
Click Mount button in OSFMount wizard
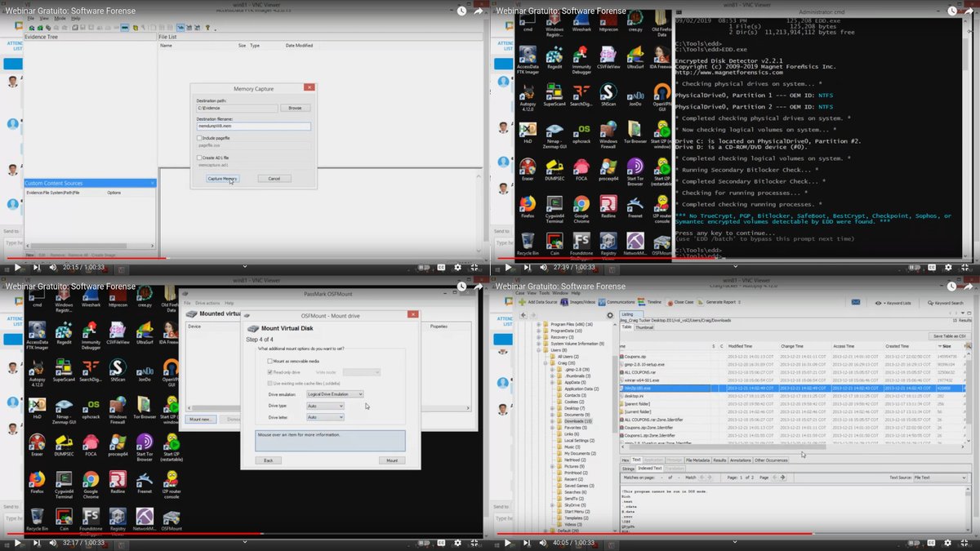(391, 460)
